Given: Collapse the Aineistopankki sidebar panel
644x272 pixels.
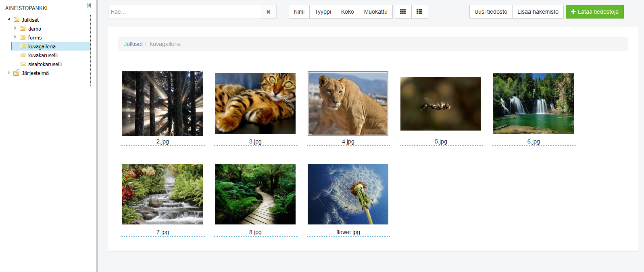Looking at the screenshot, I should 89,5.
